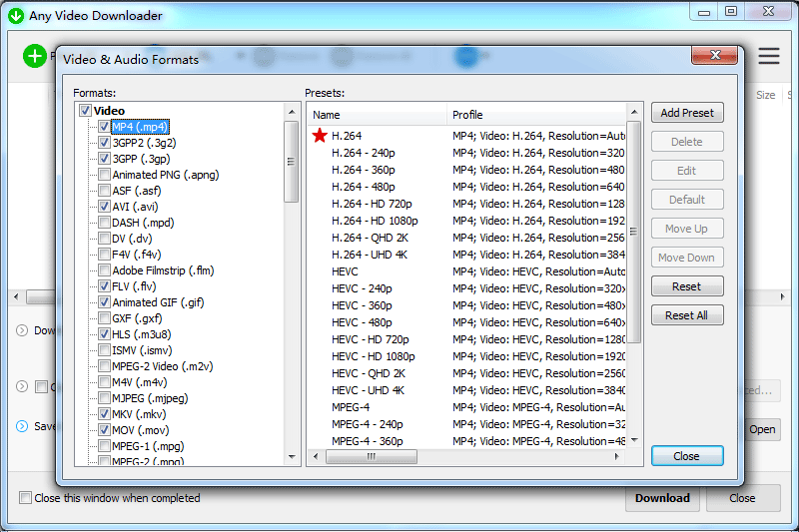Click the Presets list scroll-down arrow
Viewport: 799px width, 532px height.
click(634, 440)
